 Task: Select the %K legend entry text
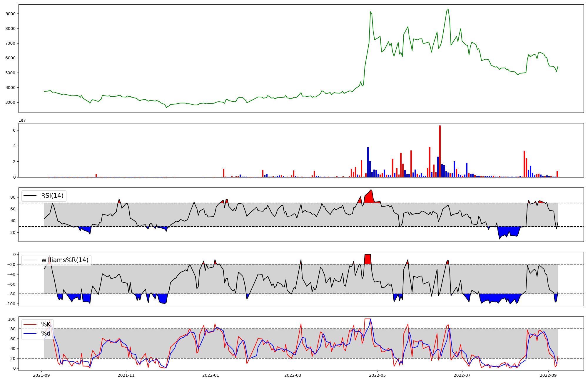click(x=46, y=324)
